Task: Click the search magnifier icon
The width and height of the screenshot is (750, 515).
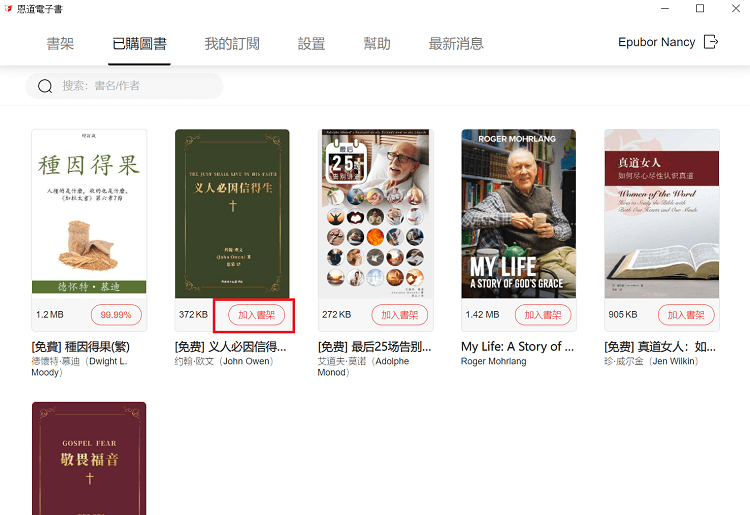Action: 45,86
